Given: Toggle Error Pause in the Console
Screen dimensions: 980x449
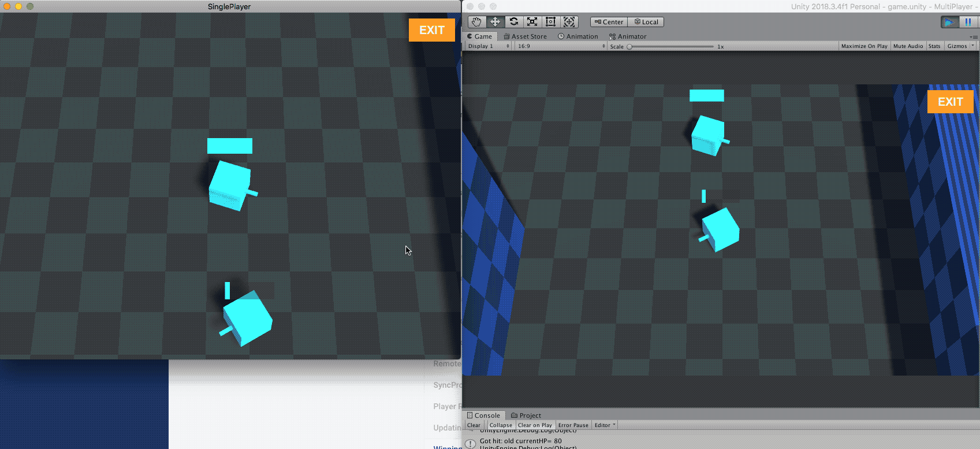Looking at the screenshot, I should pyautogui.click(x=573, y=425).
